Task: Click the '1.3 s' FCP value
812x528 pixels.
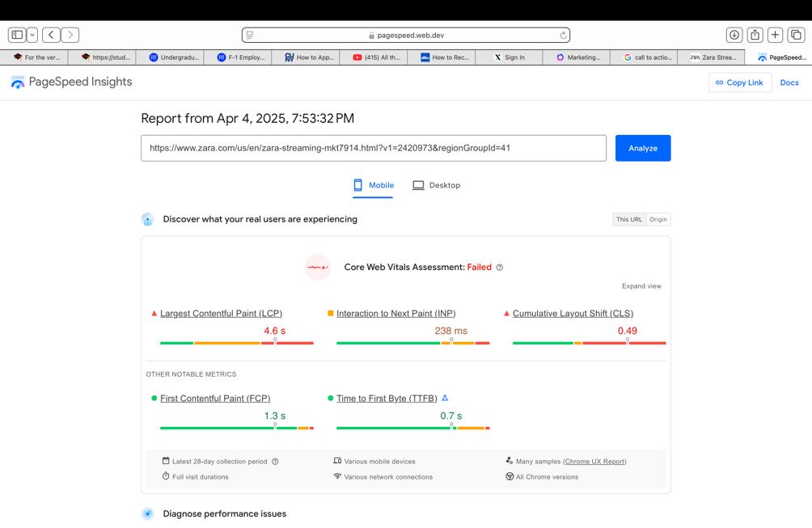Action: coord(274,416)
